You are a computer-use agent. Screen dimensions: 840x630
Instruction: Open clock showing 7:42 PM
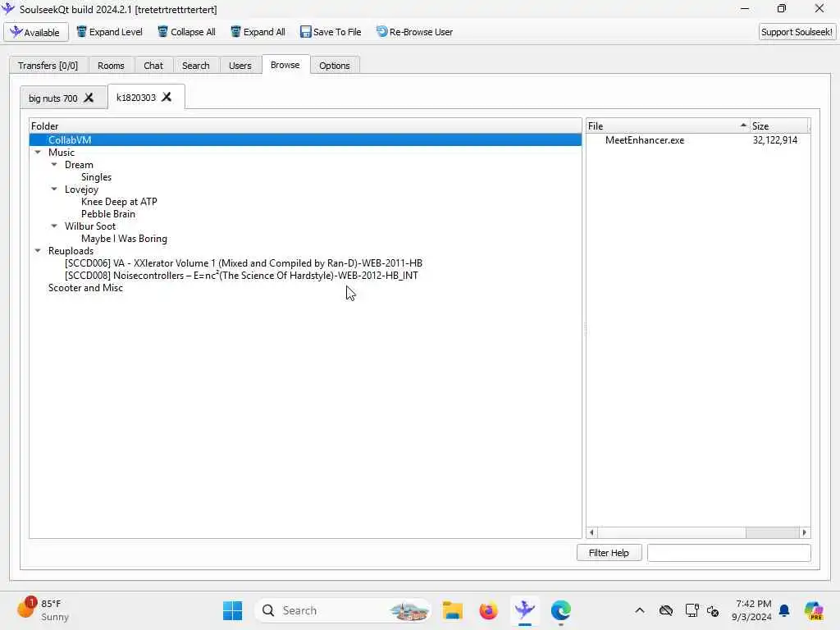[x=753, y=610]
